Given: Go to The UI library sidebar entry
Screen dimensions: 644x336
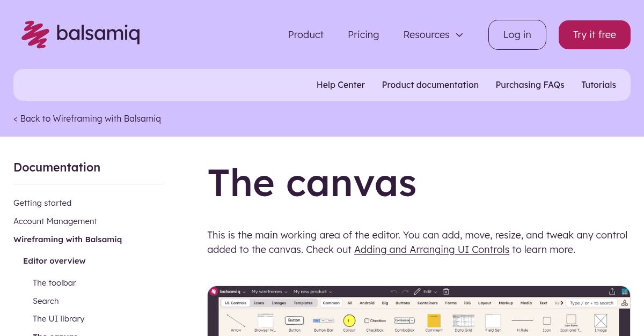Looking at the screenshot, I should pos(58,319).
